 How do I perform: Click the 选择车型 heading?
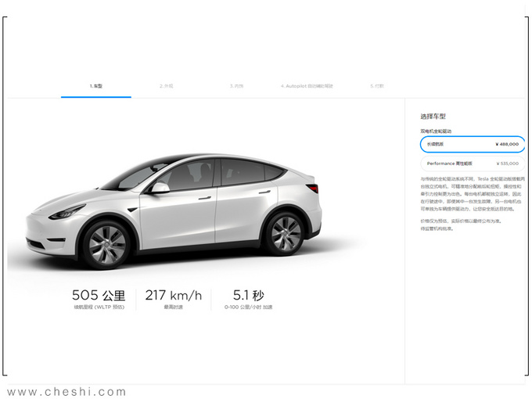click(433, 116)
